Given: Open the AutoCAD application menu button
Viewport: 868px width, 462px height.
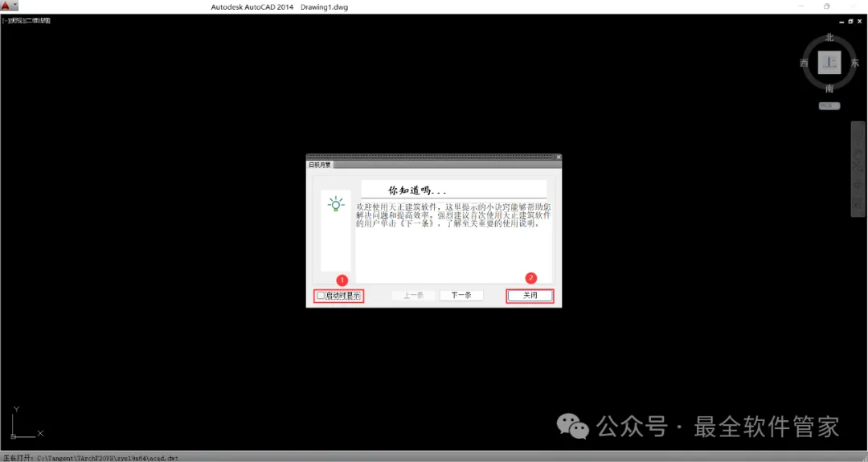Looking at the screenshot, I should point(6,6).
